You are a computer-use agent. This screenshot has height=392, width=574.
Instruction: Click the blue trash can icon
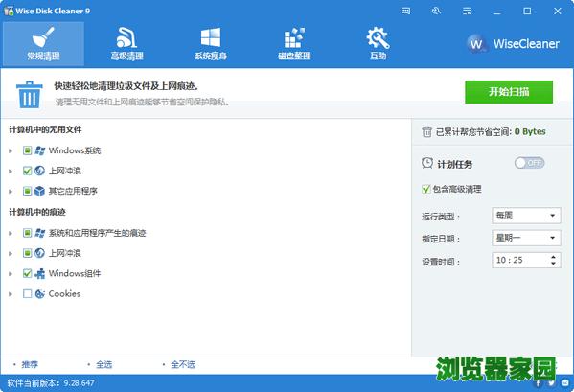pos(29,95)
